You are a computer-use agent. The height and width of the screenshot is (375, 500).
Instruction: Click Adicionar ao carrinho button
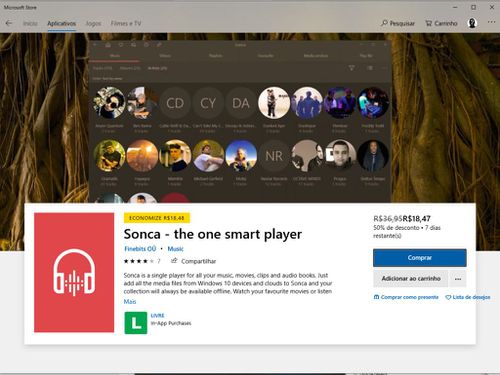tap(411, 278)
